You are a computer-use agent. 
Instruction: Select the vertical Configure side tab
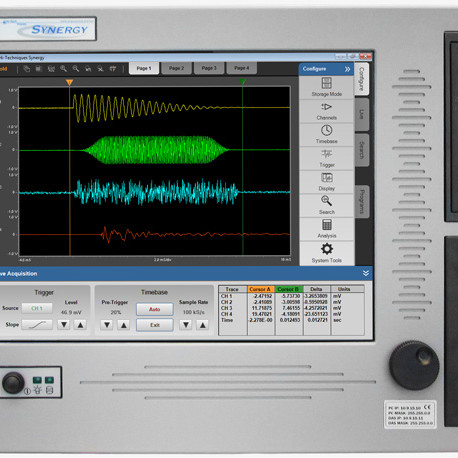tap(362, 79)
